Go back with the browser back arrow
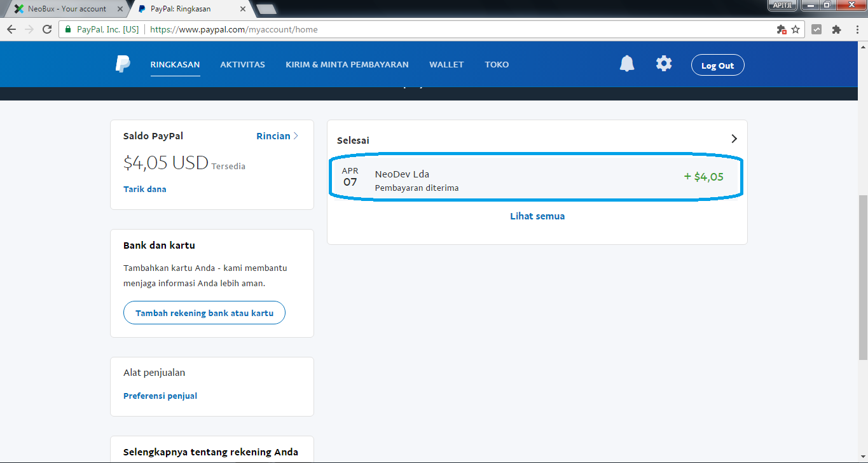Screen dimensions: 868x463 11,29
